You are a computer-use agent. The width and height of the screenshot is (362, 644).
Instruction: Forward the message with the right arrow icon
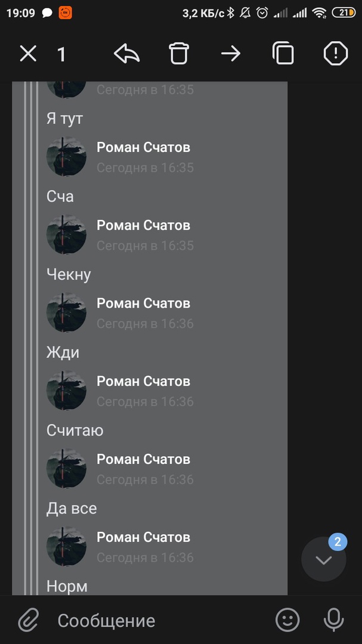(x=231, y=54)
